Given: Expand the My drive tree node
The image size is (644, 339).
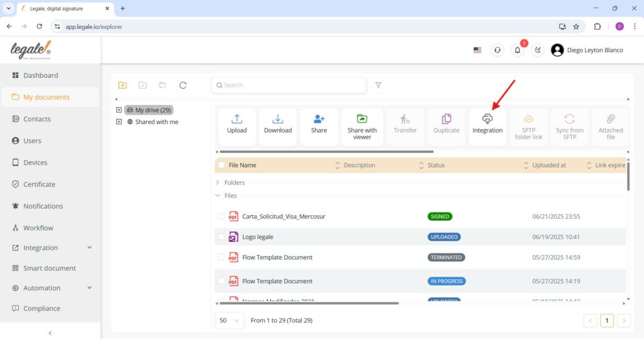Looking at the screenshot, I should [119, 110].
